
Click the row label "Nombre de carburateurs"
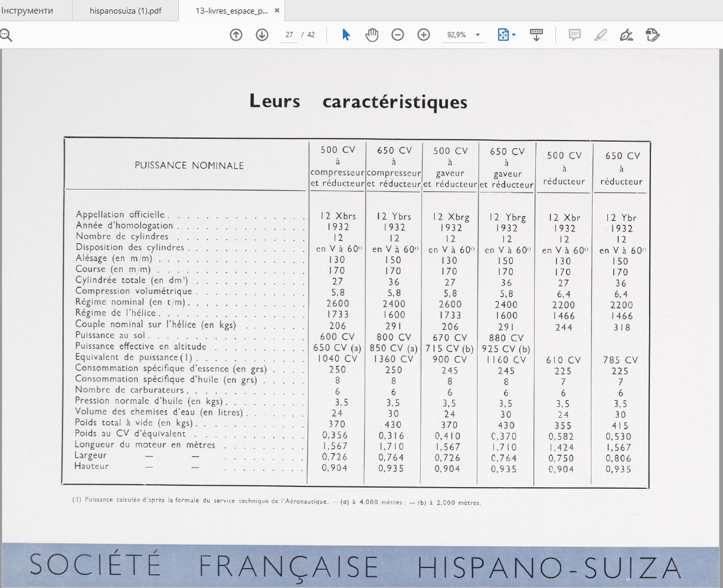pyautogui.click(x=129, y=390)
